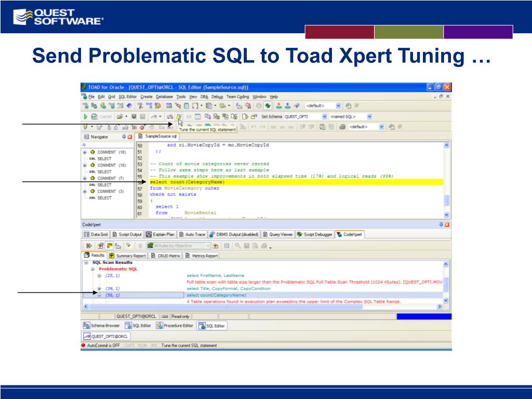Pin the CodeXpert panel
This screenshot has width=532, height=399.
(441, 224)
